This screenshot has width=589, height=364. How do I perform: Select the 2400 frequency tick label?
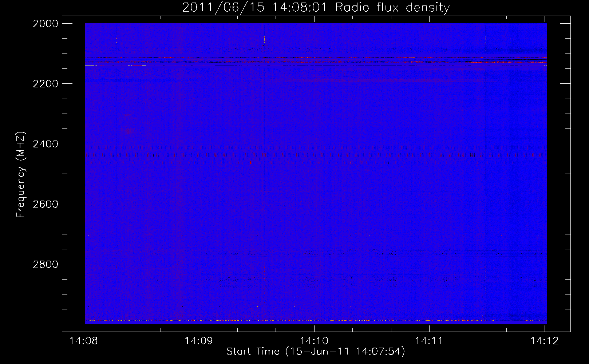click(46, 144)
